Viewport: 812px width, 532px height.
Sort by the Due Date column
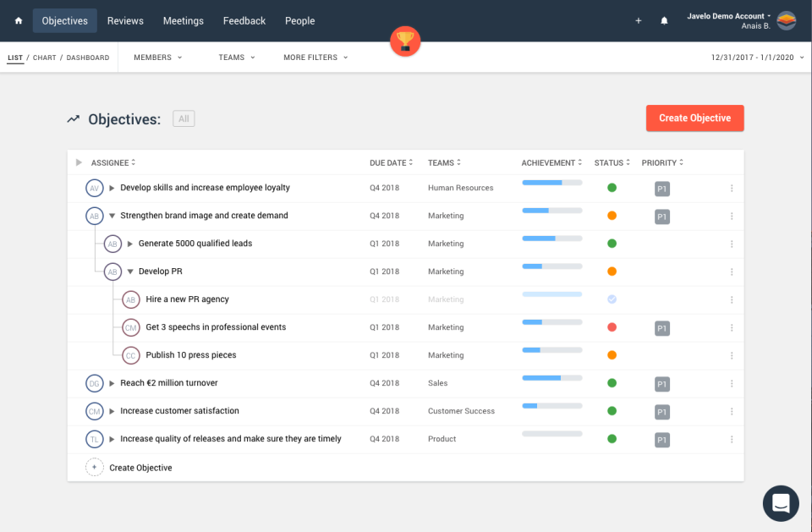click(391, 162)
